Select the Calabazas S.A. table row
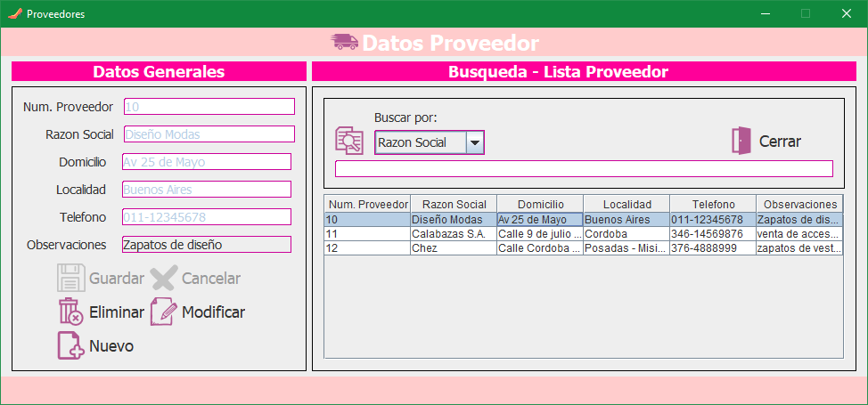868x405 pixels. pyautogui.click(x=454, y=233)
